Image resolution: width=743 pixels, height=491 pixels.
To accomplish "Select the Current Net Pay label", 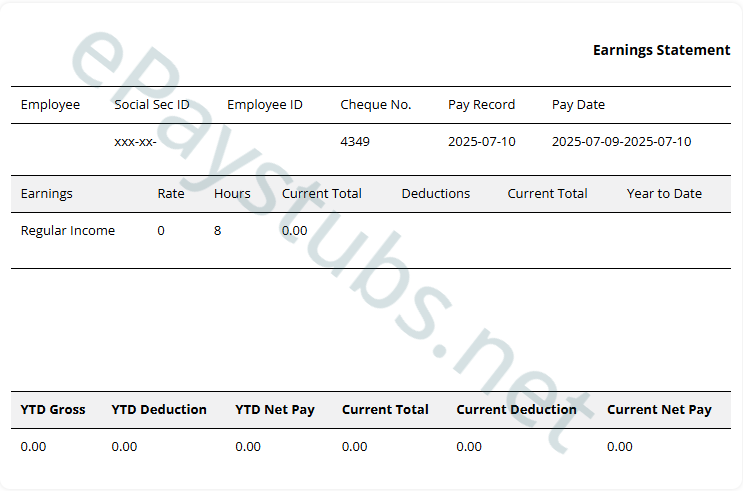I will click(659, 410).
